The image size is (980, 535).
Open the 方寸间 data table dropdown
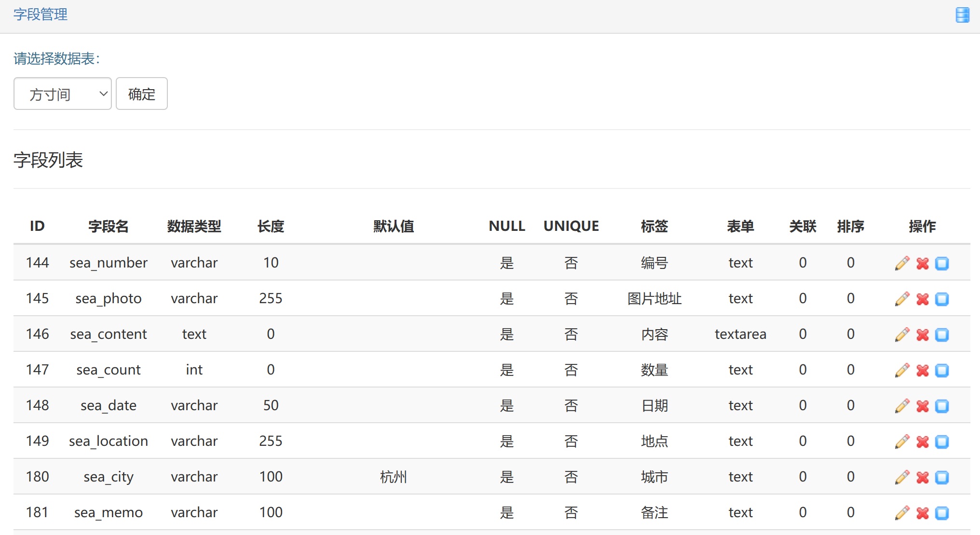(63, 94)
